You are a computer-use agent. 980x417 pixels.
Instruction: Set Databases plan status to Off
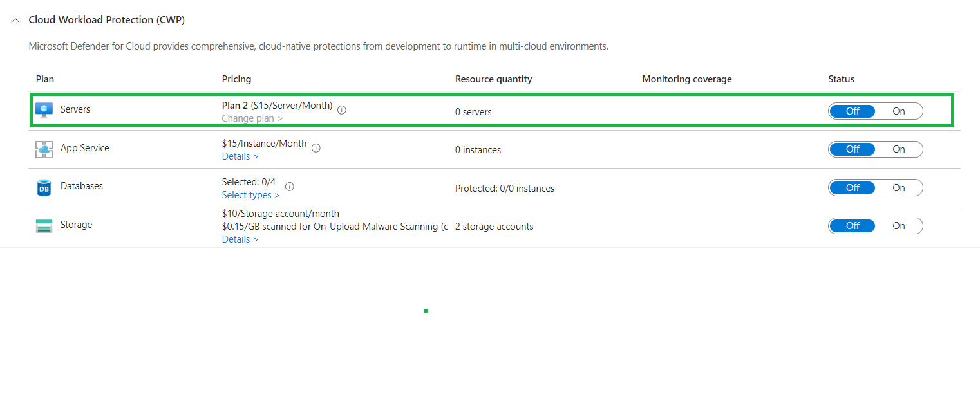[853, 188]
